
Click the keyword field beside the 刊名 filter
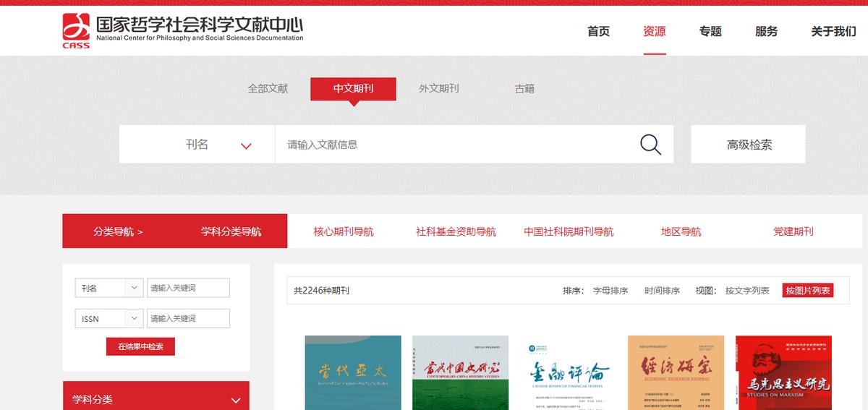point(188,288)
